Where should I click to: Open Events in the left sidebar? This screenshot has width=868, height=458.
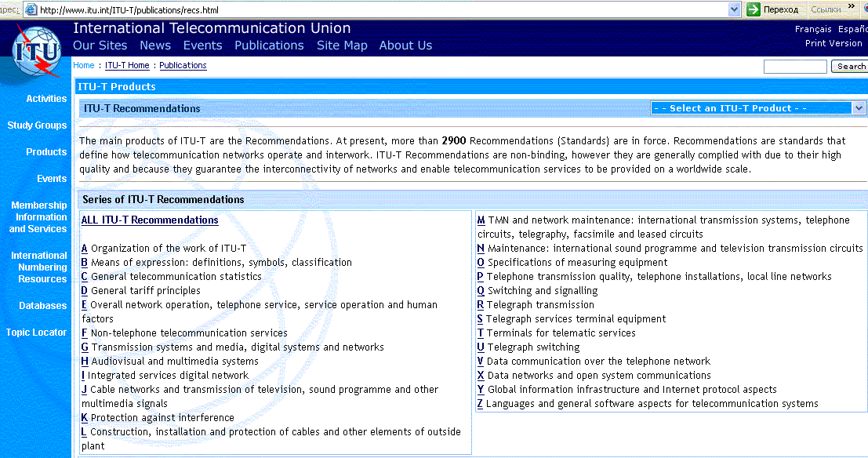coord(52,178)
